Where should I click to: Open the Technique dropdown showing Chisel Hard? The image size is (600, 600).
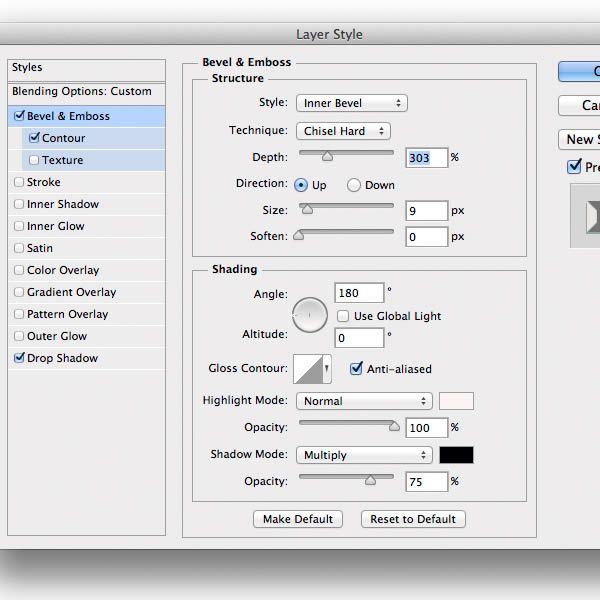(x=343, y=131)
